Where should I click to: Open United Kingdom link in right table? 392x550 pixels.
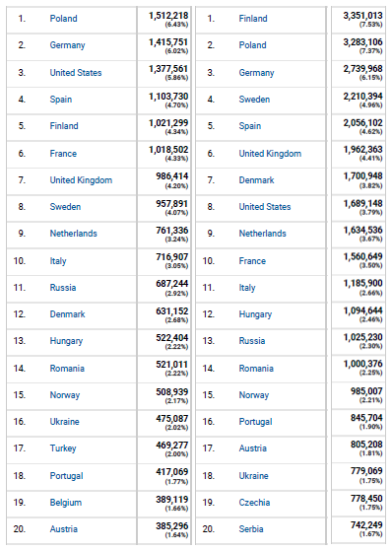[x=270, y=154]
